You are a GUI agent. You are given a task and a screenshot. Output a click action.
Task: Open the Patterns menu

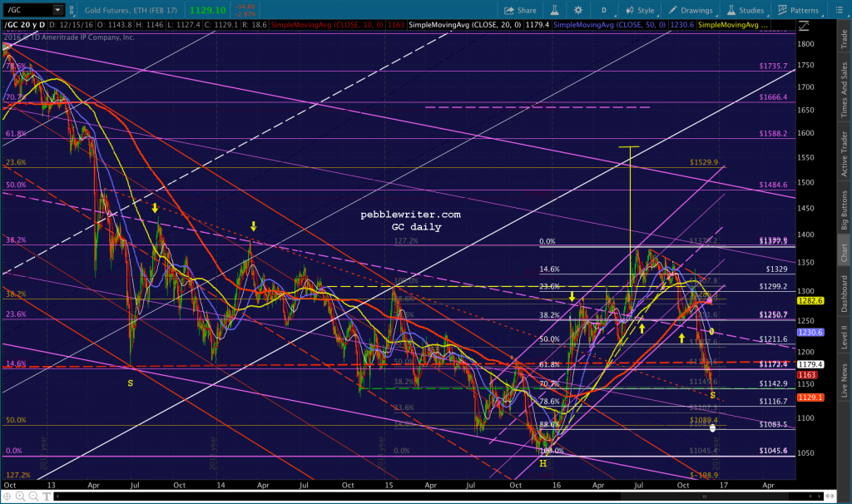[798, 10]
